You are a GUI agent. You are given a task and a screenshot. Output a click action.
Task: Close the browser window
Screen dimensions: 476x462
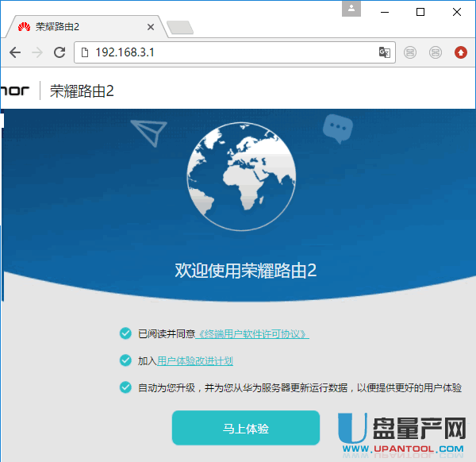(457, 12)
